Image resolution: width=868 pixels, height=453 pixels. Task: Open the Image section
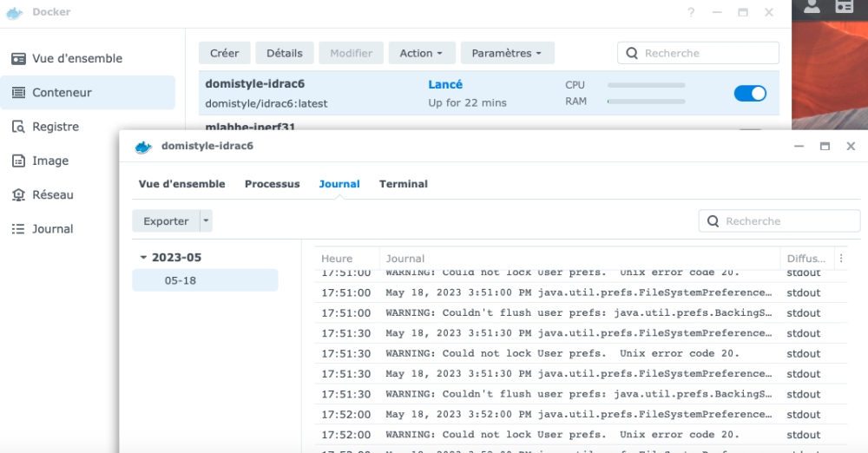click(x=49, y=161)
